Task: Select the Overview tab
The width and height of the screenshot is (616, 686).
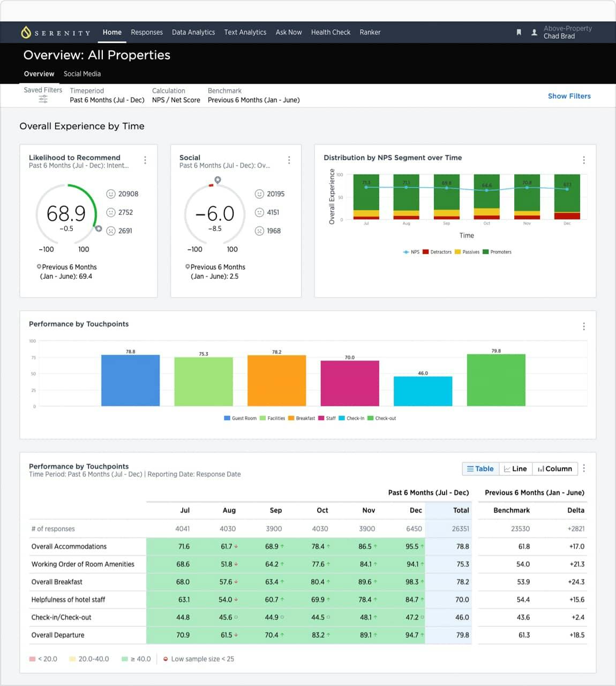Action: tap(39, 74)
